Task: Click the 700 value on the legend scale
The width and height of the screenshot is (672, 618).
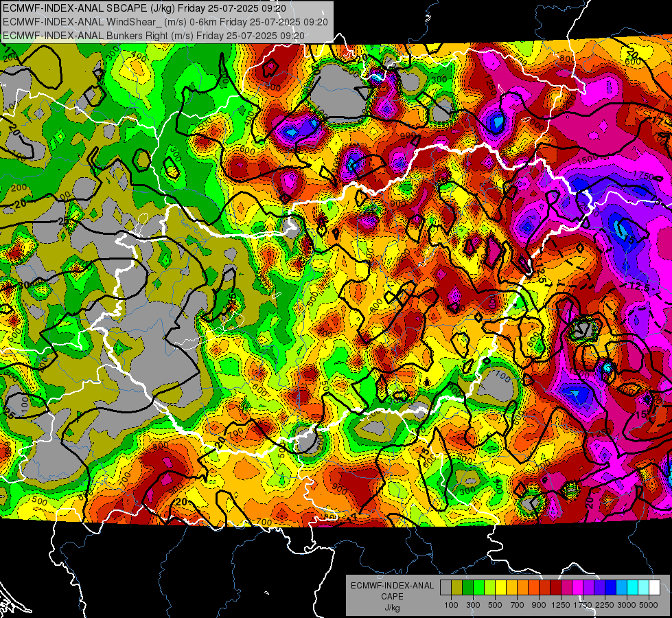Action: tap(518, 605)
